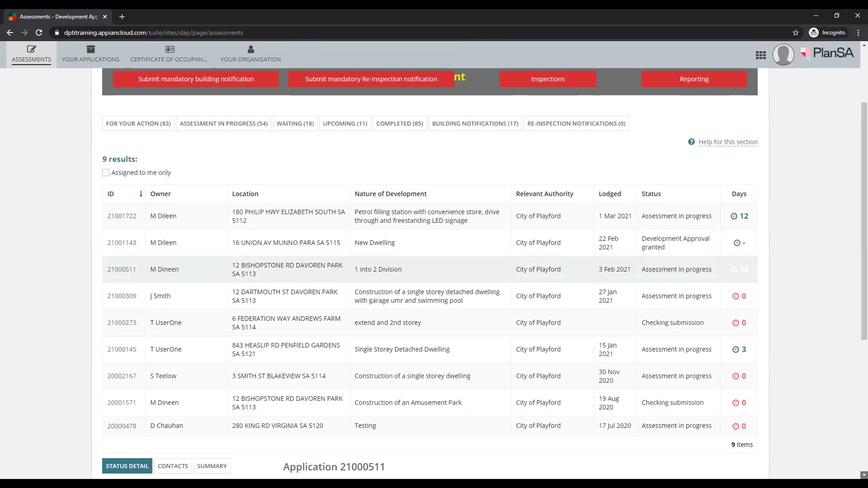
Task: Open Your Organisation navigation icon
Action: [x=251, y=49]
